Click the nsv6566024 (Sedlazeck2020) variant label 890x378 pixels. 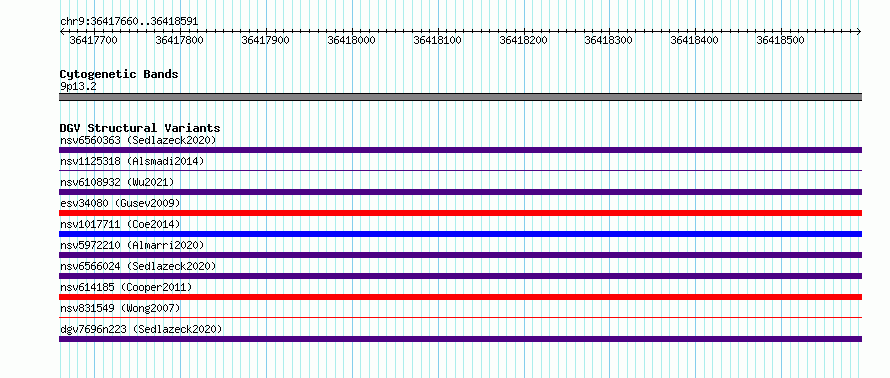[x=138, y=266]
